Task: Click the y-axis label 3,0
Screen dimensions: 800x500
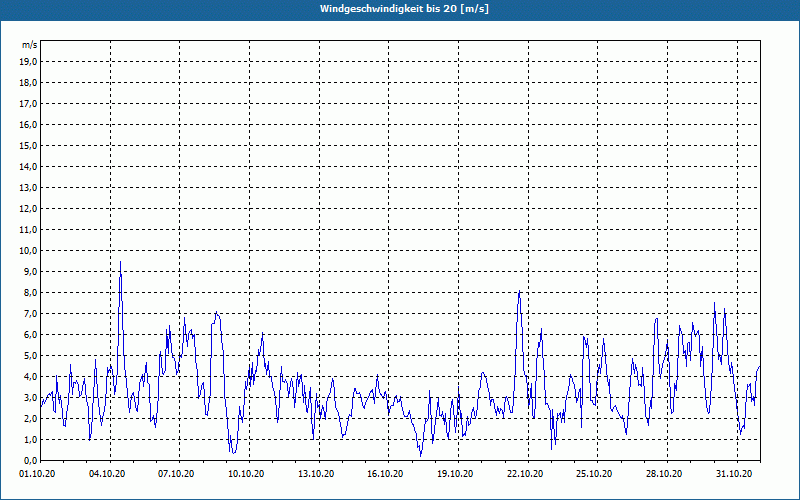Action: 31,397
